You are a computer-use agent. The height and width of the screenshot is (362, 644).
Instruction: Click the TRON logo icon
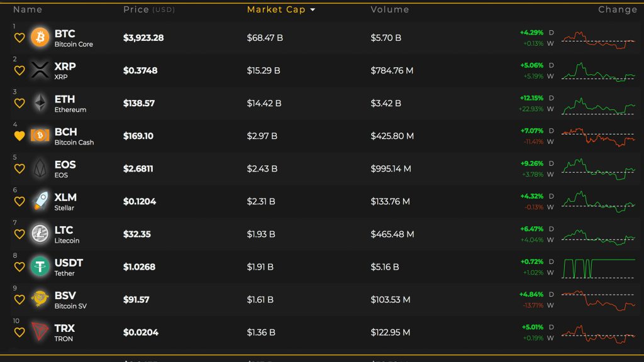(x=40, y=332)
